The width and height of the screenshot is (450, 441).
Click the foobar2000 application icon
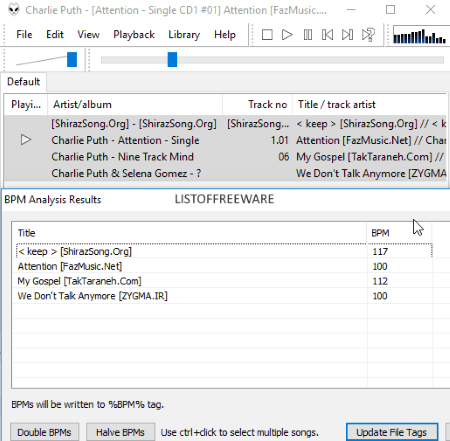[13, 10]
